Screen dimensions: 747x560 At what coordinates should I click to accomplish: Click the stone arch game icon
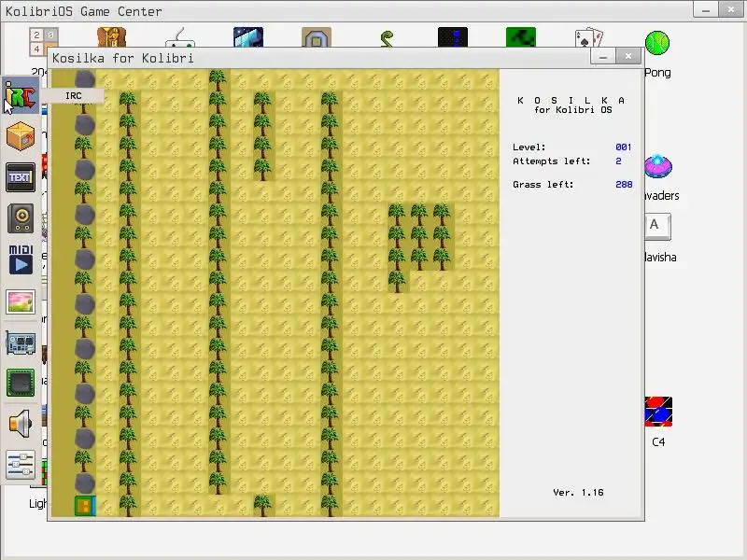317,37
